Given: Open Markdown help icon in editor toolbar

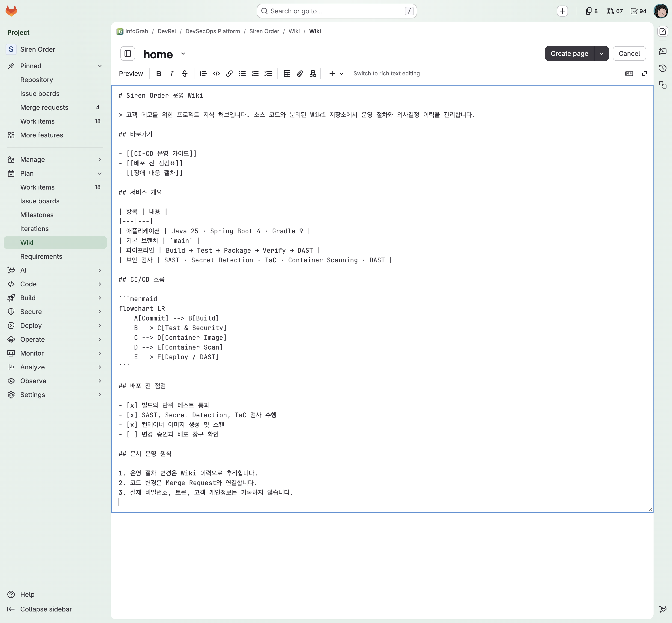Looking at the screenshot, I should pyautogui.click(x=629, y=74).
